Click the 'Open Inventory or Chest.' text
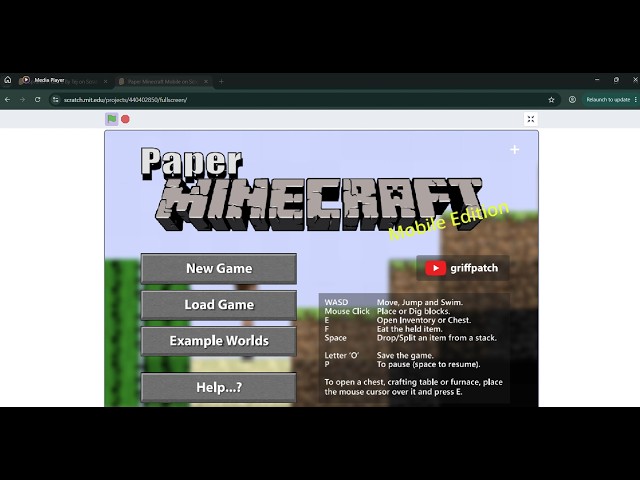The width and height of the screenshot is (640, 480). [x=424, y=320]
